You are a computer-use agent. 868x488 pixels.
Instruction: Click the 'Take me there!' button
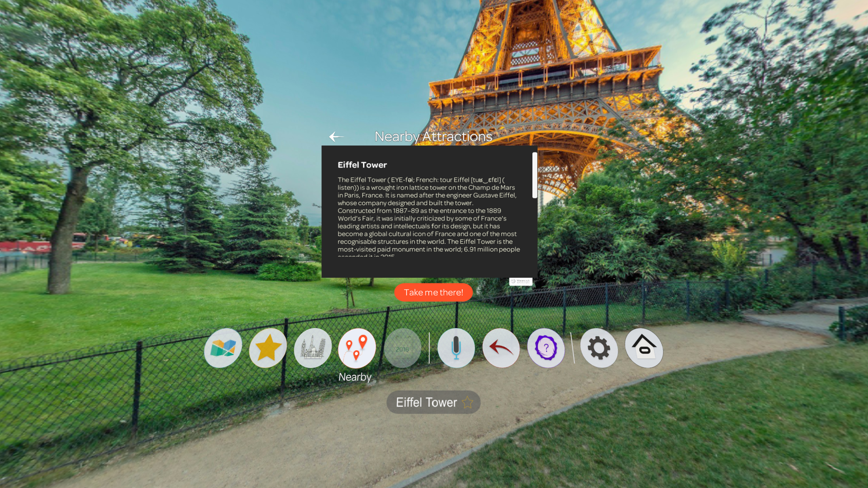433,292
